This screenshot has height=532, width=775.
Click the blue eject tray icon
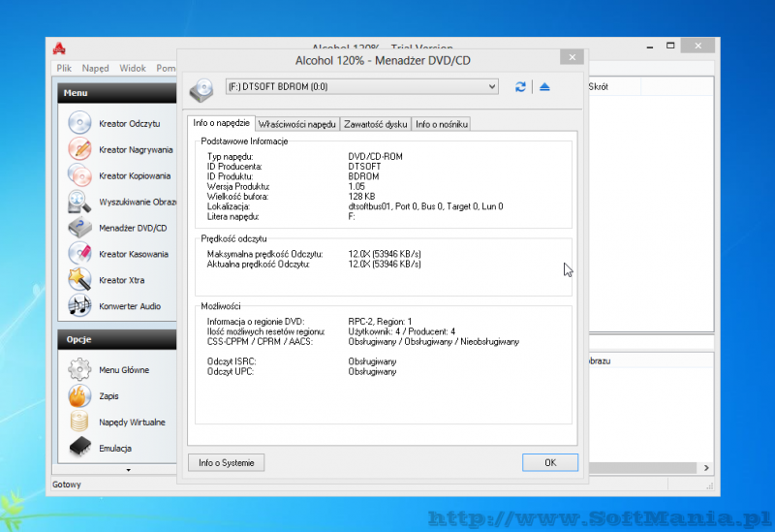[x=544, y=87]
